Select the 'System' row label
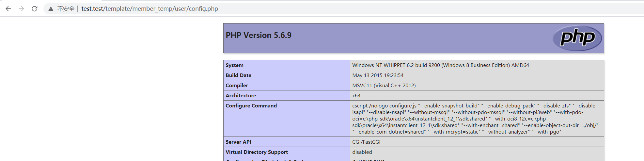This screenshot has width=644, height=161. click(234, 65)
